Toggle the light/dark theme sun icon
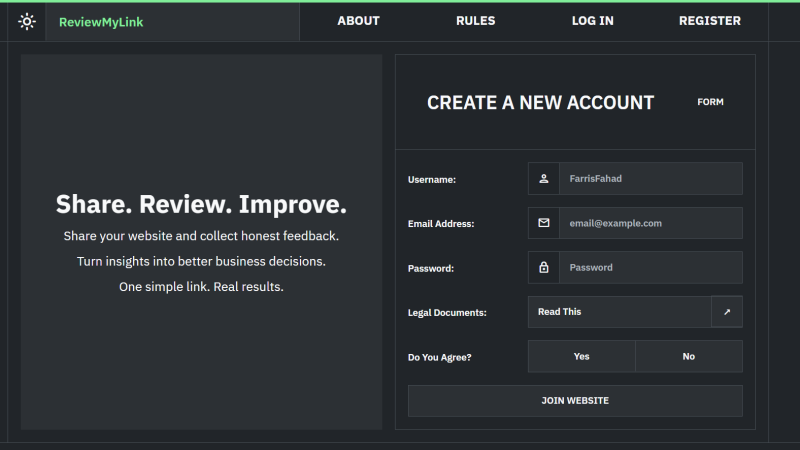The height and width of the screenshot is (450, 800). click(27, 21)
